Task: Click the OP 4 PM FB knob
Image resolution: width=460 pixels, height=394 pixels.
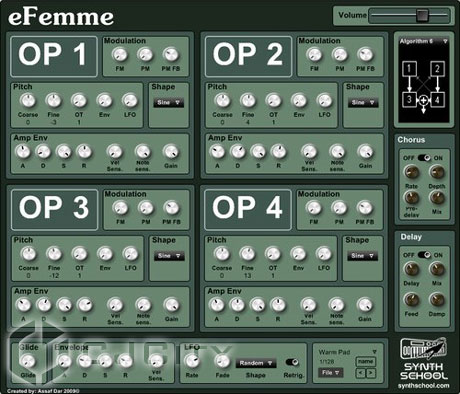Action: (365, 208)
